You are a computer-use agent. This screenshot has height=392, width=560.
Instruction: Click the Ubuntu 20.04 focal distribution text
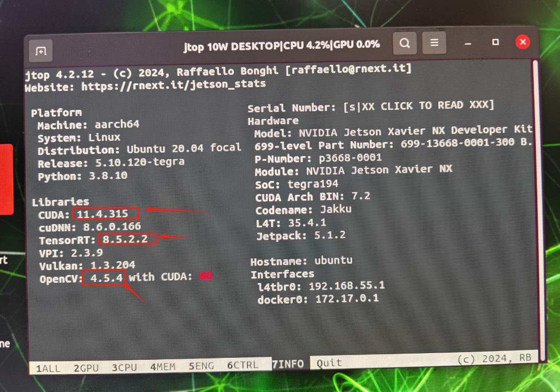click(184, 148)
